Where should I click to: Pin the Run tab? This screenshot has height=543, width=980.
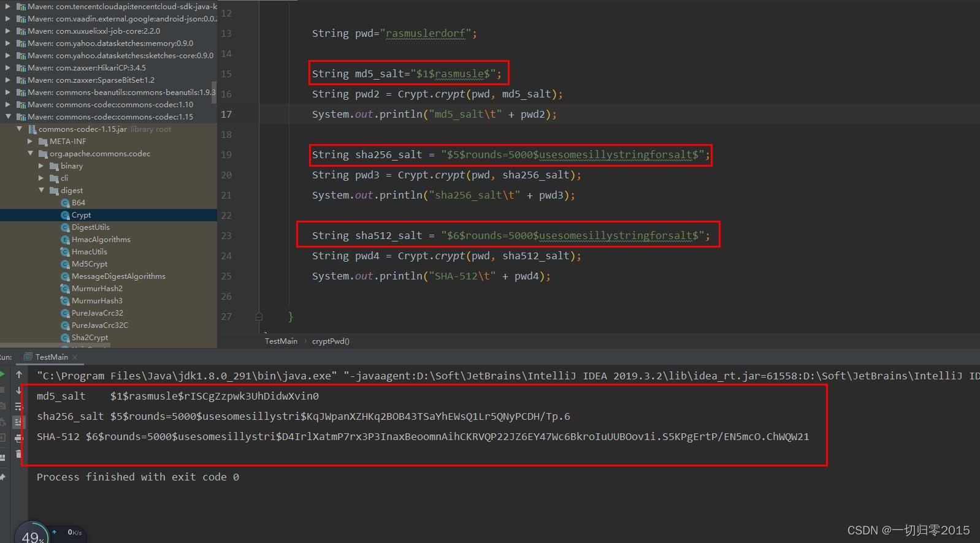(x=2, y=476)
